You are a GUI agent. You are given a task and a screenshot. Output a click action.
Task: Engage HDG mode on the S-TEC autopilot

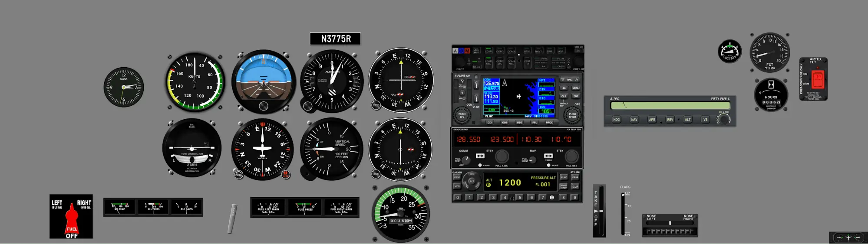tap(617, 120)
